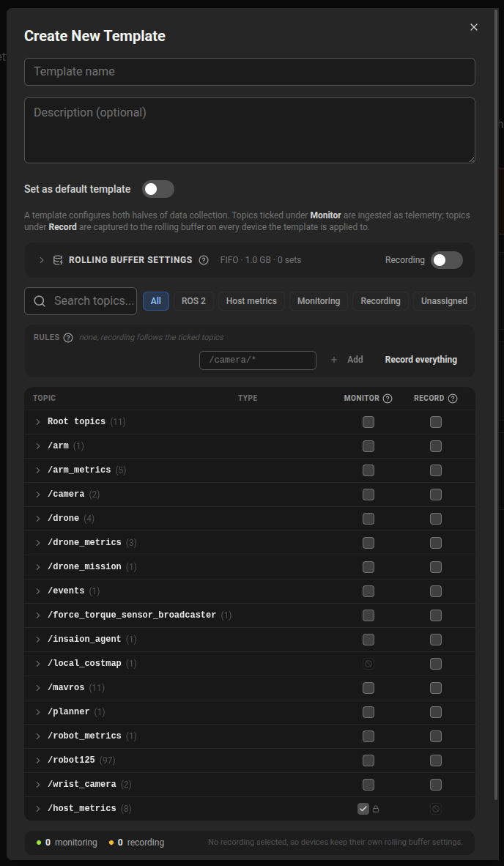Click the rolling buffer database icon
Screen dimensions: 504x866
point(57,260)
